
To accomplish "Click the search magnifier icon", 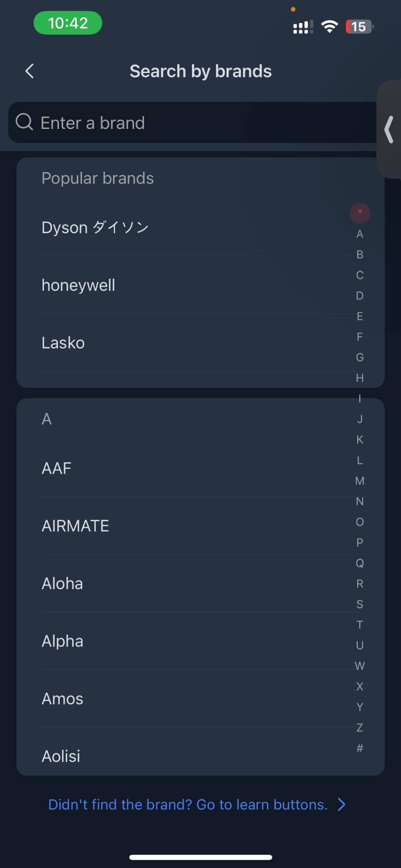I will coord(24,122).
